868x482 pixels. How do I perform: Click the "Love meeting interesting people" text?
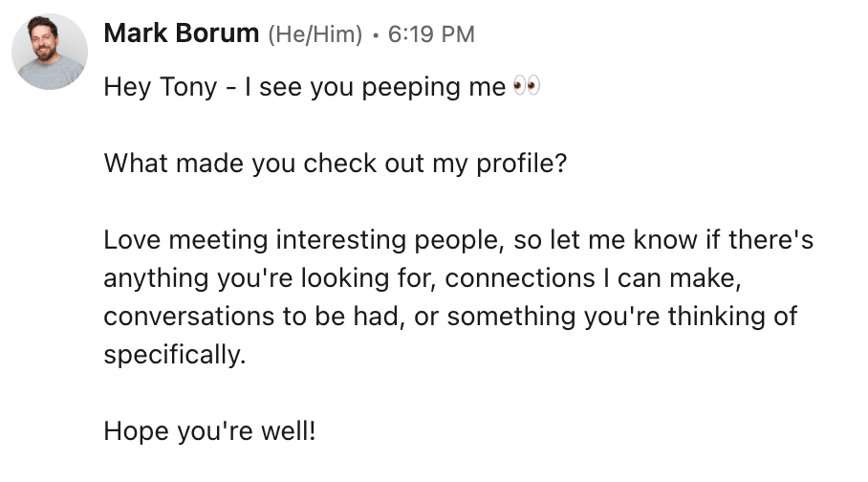pyautogui.click(x=302, y=240)
